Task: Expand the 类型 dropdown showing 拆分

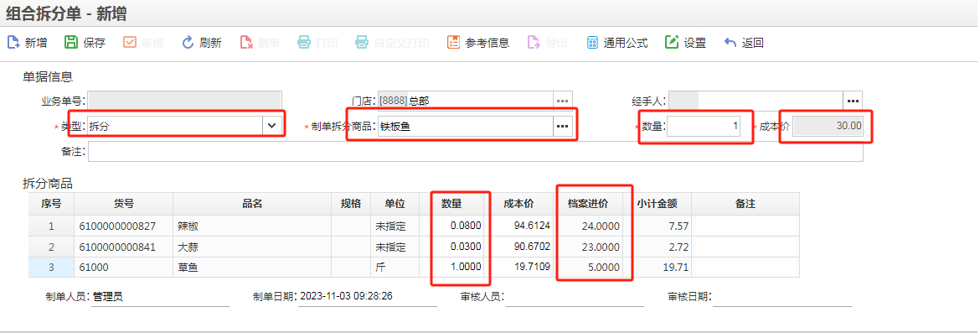Action: point(271,126)
